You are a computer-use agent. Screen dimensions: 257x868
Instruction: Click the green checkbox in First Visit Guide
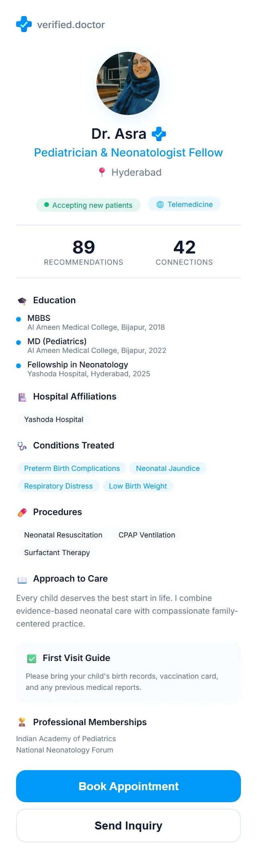click(x=33, y=658)
